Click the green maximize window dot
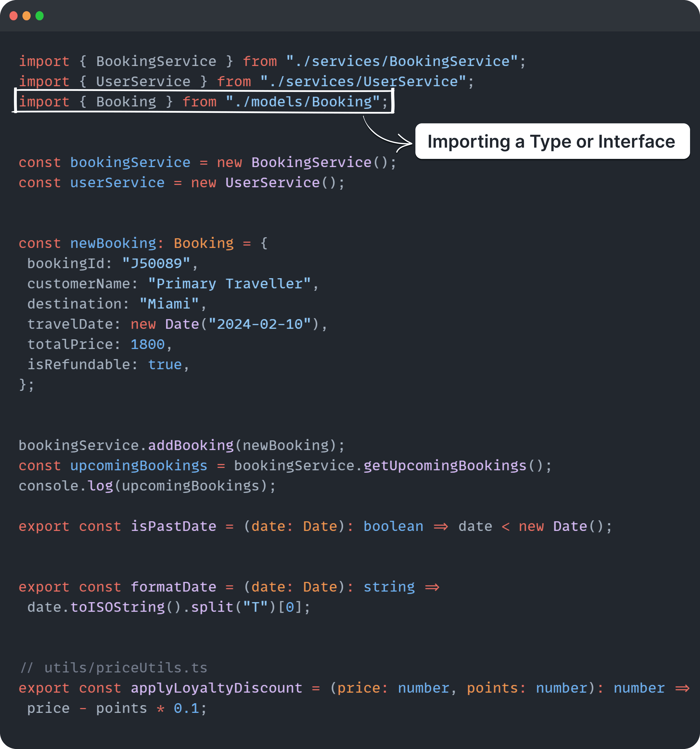This screenshot has height=749, width=700. tap(40, 16)
